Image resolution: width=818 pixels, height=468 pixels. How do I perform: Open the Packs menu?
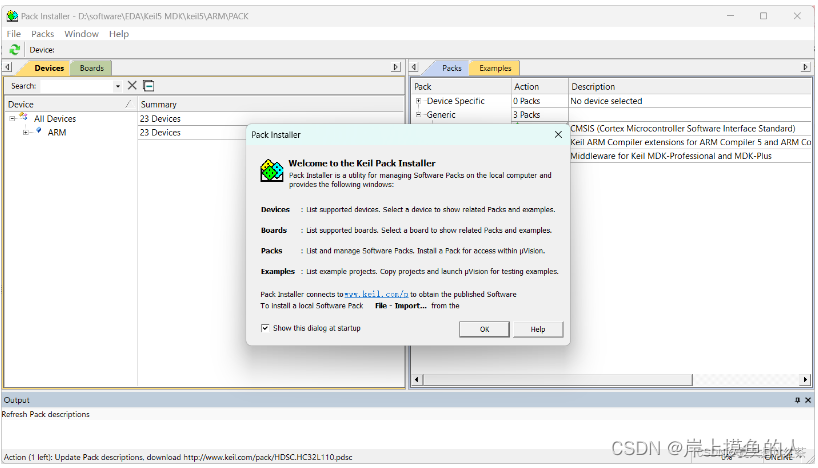point(42,34)
